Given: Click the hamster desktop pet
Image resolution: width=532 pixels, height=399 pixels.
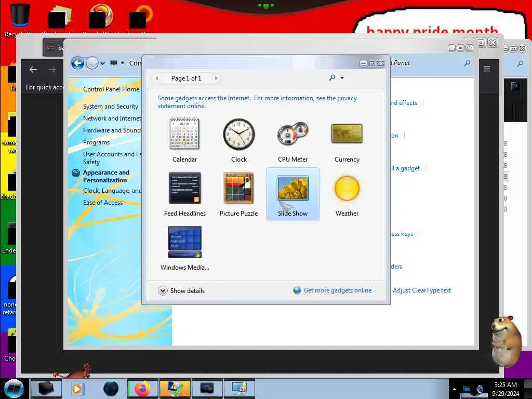Looking at the screenshot, I should click(506, 341).
